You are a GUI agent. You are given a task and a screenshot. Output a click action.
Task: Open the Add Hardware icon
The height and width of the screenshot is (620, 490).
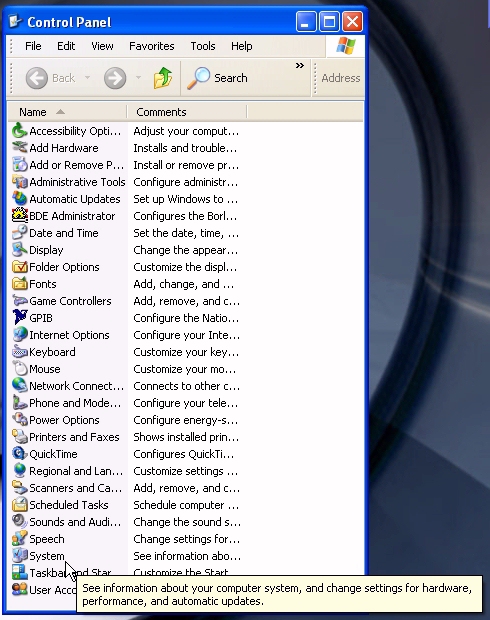coord(19,148)
